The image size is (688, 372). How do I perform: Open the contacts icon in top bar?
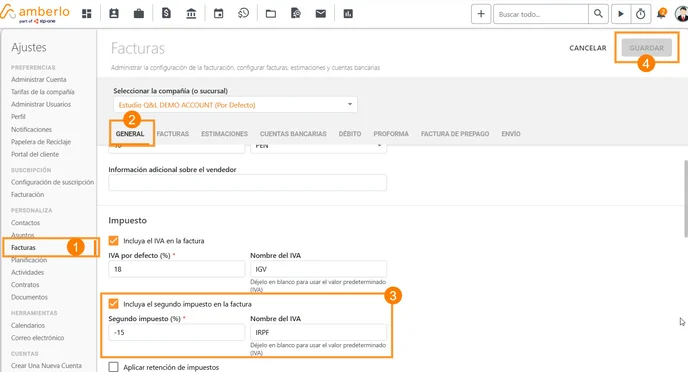(x=114, y=14)
